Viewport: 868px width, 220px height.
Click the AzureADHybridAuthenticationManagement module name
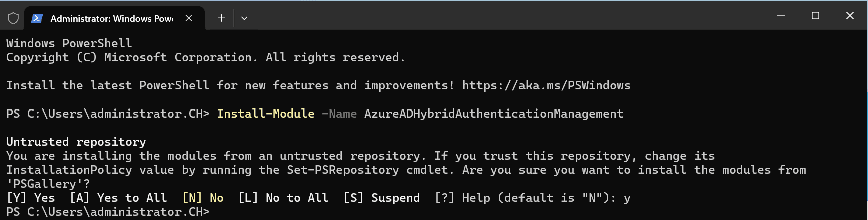(493, 114)
